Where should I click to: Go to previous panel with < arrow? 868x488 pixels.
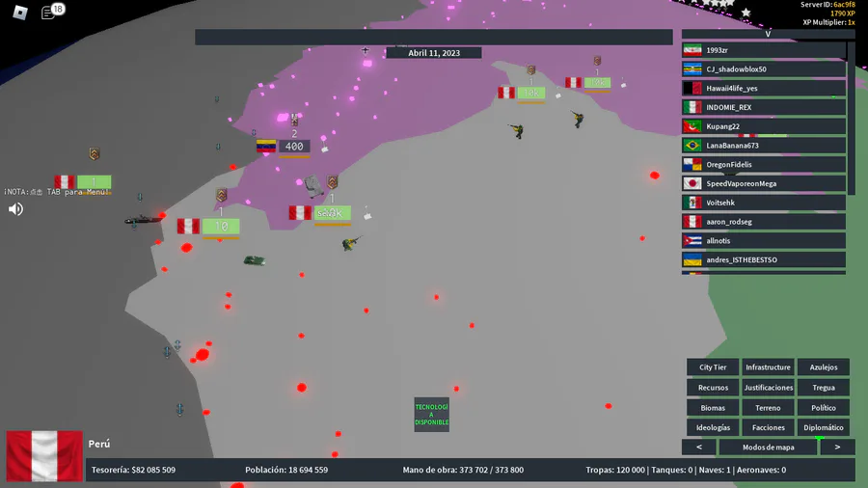(698, 447)
